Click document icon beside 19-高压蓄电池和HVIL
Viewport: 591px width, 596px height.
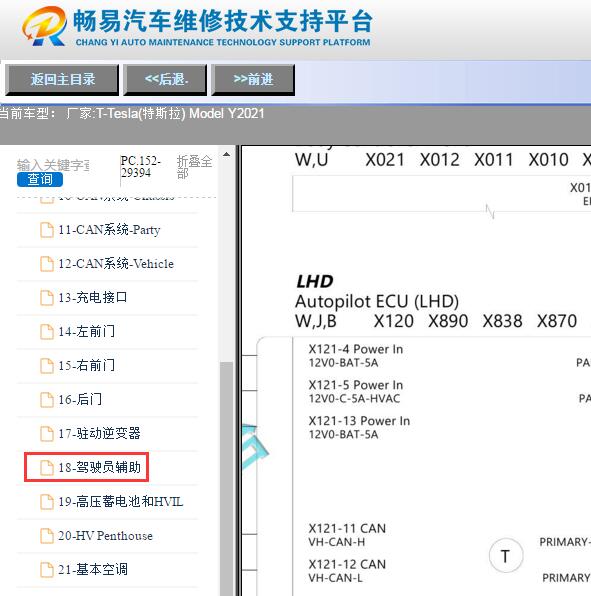pos(47,502)
